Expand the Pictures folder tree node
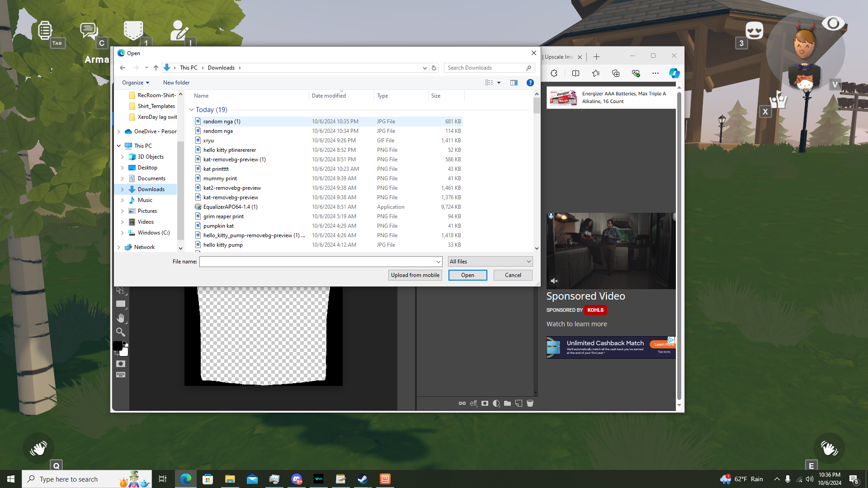Viewport: 868px width, 488px height. coord(123,211)
